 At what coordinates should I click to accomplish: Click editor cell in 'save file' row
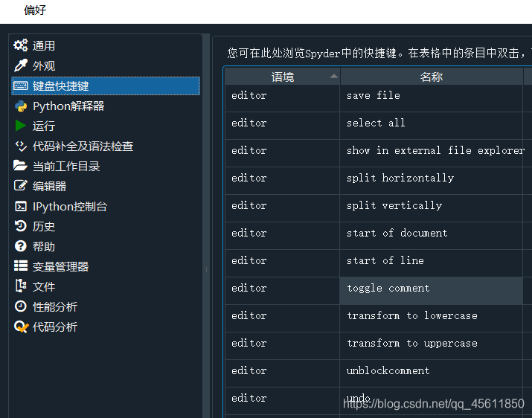(282, 98)
